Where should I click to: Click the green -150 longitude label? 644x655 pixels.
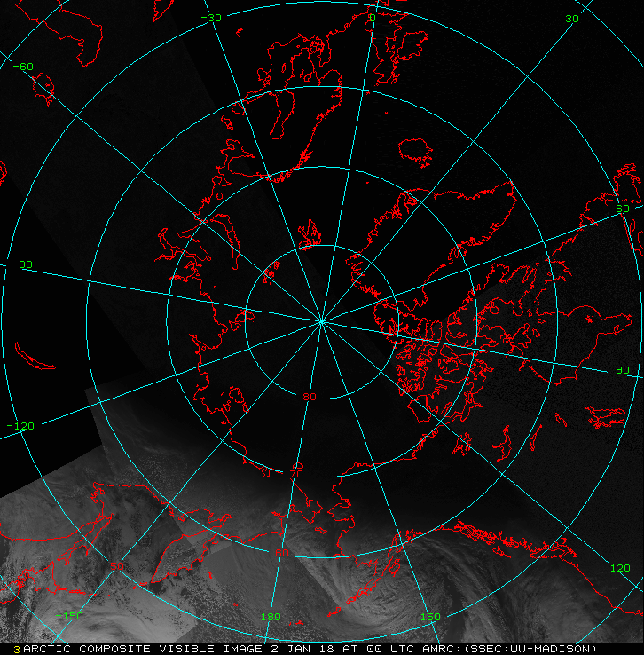point(69,616)
